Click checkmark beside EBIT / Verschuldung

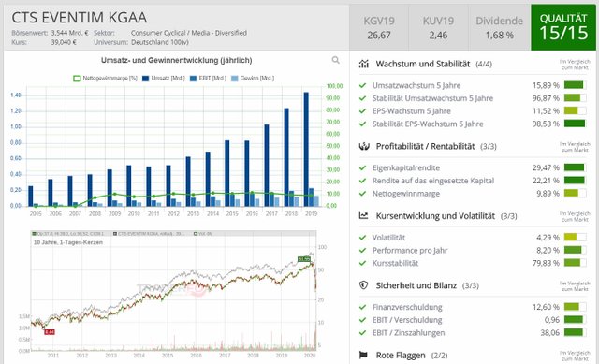362,320
